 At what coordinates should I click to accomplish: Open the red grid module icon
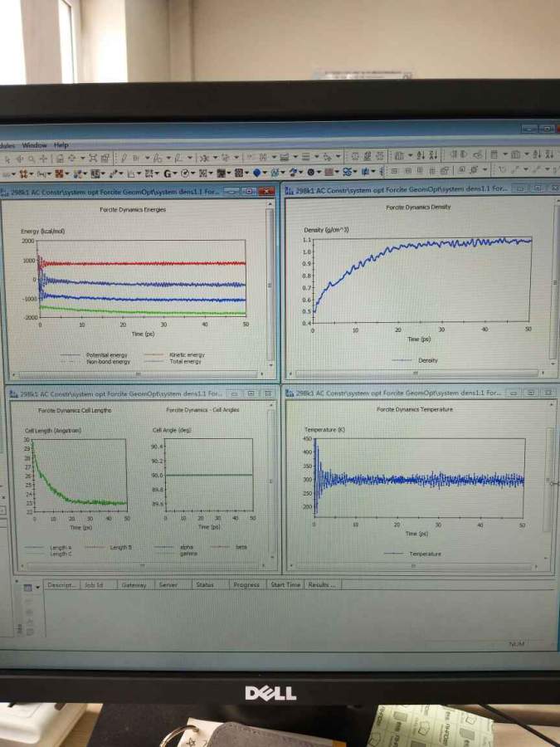coord(329,172)
